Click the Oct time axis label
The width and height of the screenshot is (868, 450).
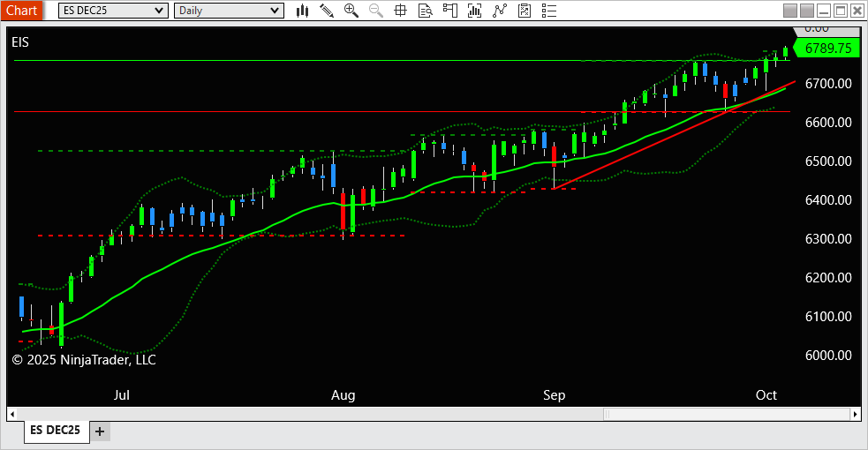766,394
